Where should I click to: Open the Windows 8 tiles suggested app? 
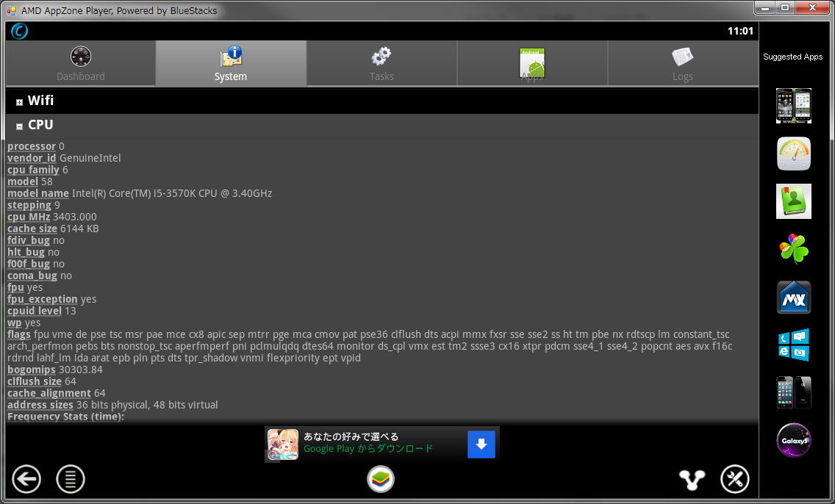(793, 345)
